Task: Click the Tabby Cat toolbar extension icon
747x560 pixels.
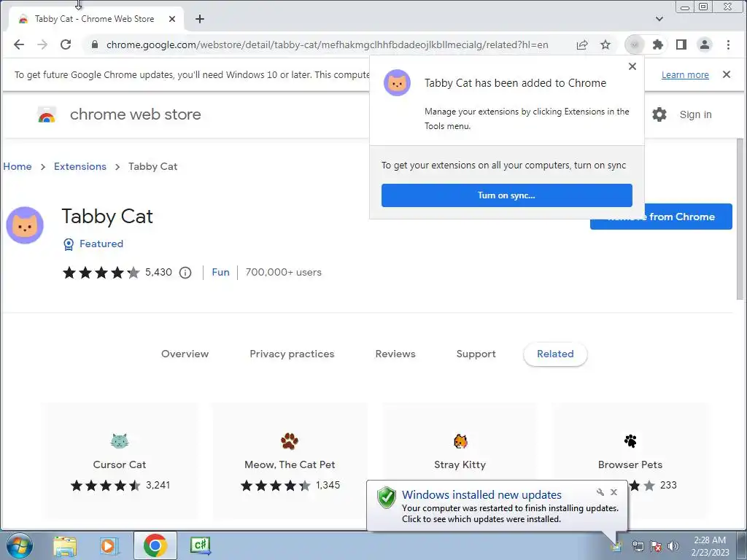Action: 635,44
